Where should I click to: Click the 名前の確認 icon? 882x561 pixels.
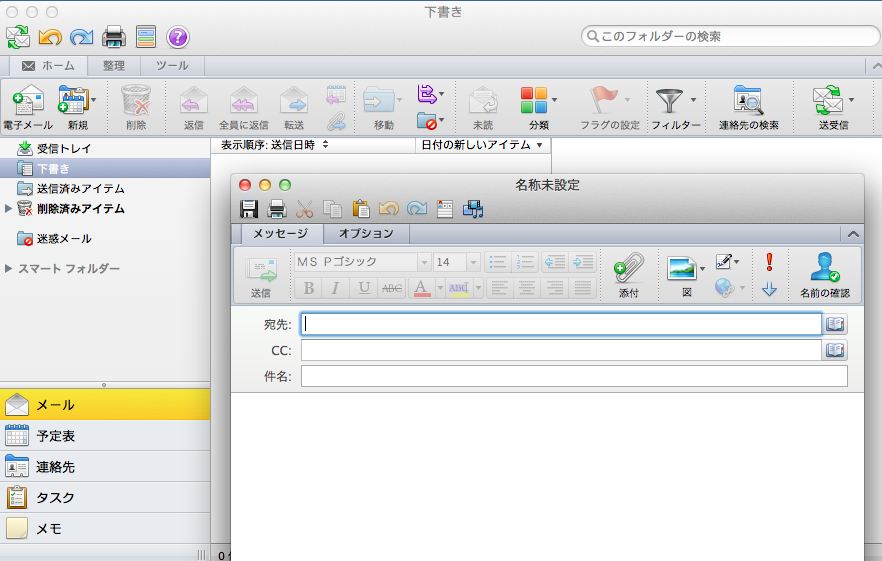825,275
